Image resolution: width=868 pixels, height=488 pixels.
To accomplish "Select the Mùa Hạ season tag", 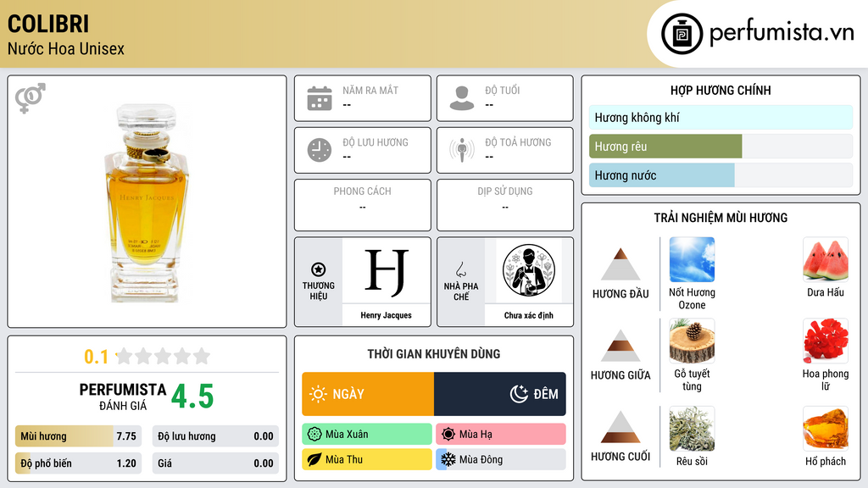I will click(500, 435).
